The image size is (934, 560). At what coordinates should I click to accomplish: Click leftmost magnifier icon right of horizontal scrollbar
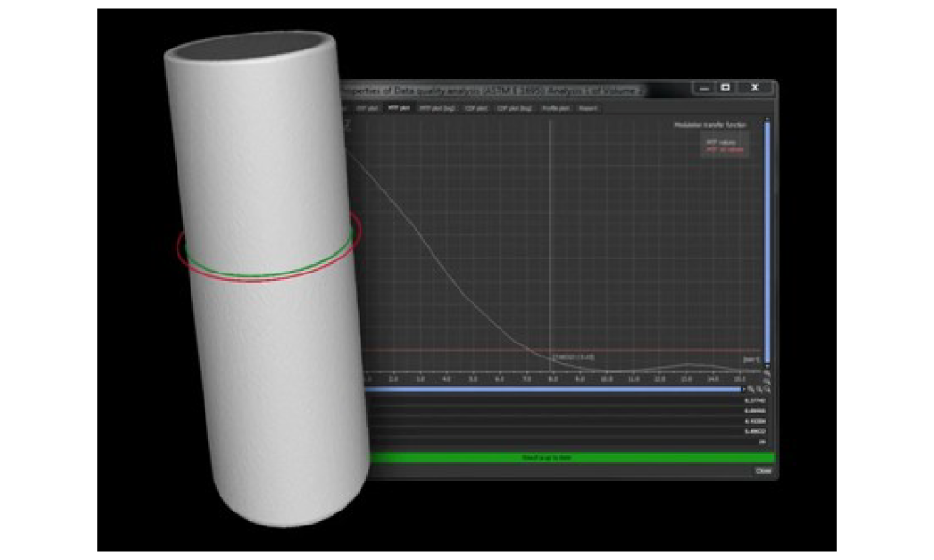[751, 388]
